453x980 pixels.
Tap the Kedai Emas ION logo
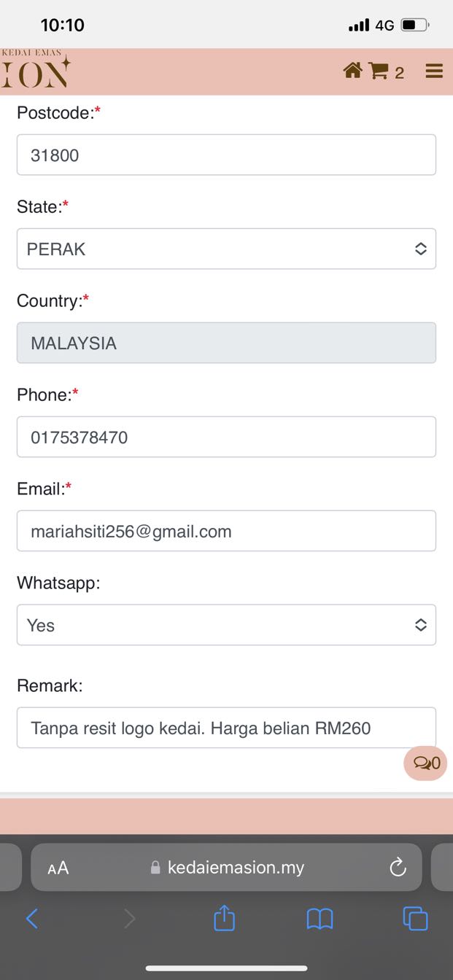tap(35, 69)
